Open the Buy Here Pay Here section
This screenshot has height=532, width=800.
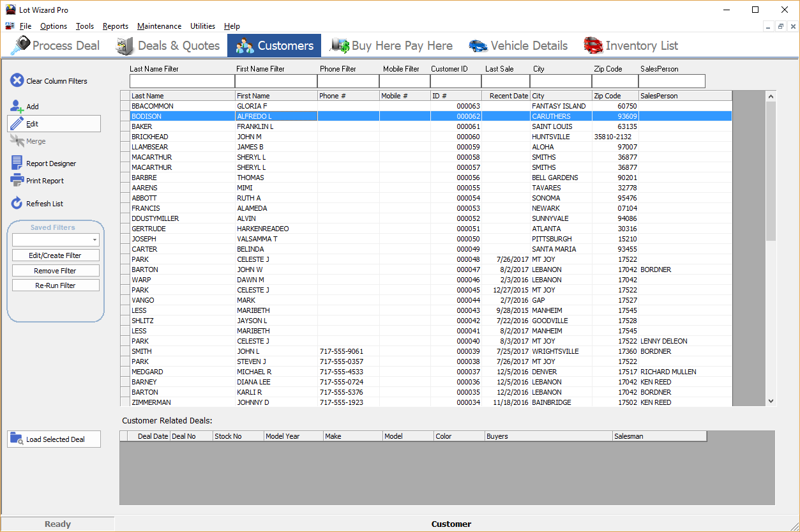coord(392,45)
